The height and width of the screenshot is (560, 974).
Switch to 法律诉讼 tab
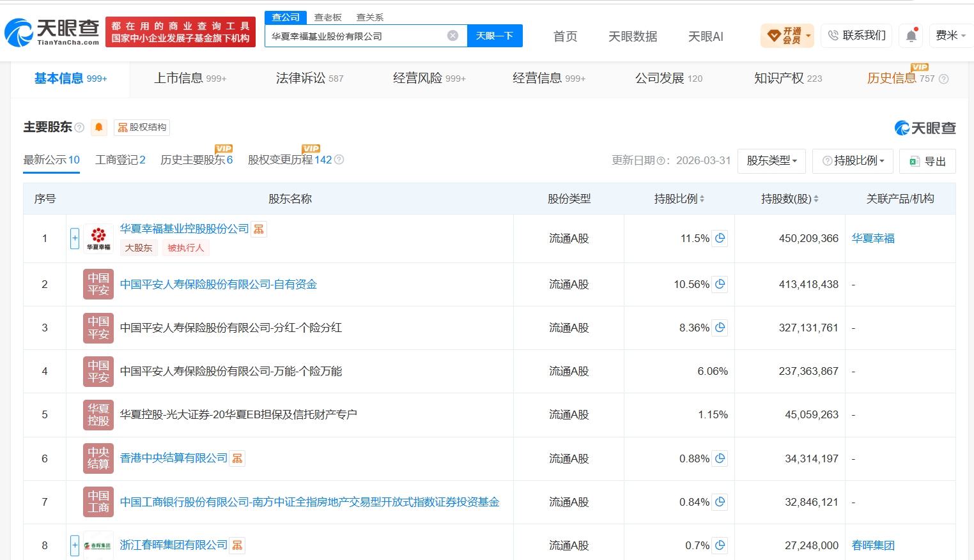309,79
